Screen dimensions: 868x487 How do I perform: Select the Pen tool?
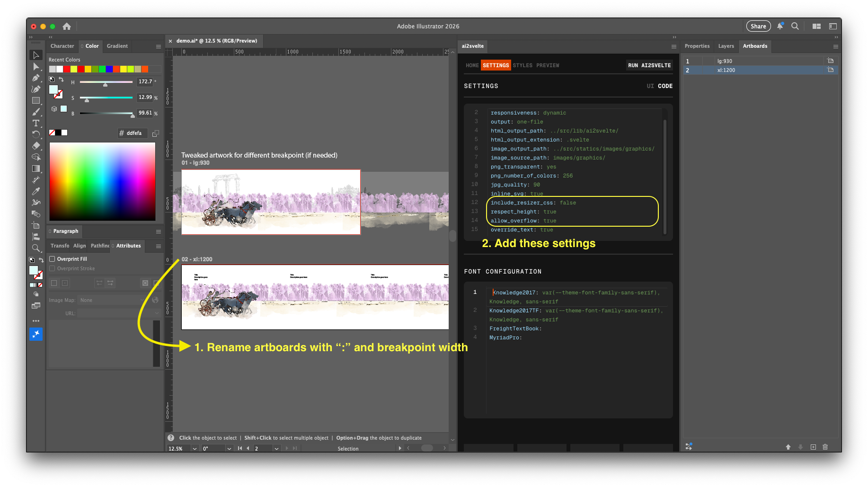[x=36, y=78]
